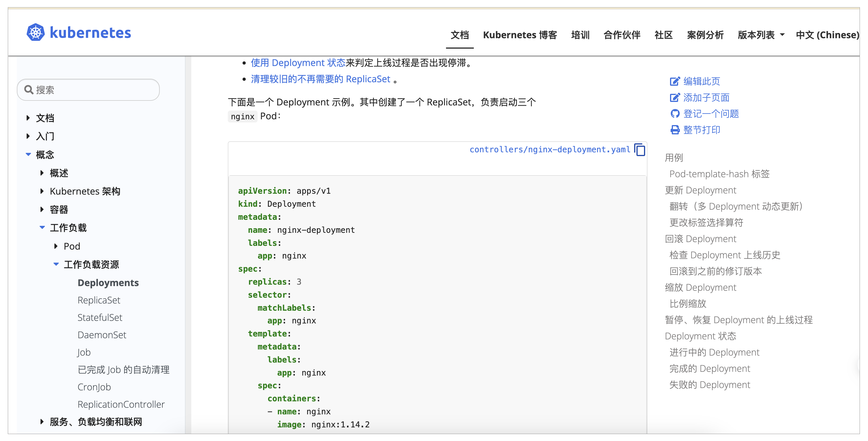
Task: Jump to Deployment 状态 section
Action: point(700,336)
